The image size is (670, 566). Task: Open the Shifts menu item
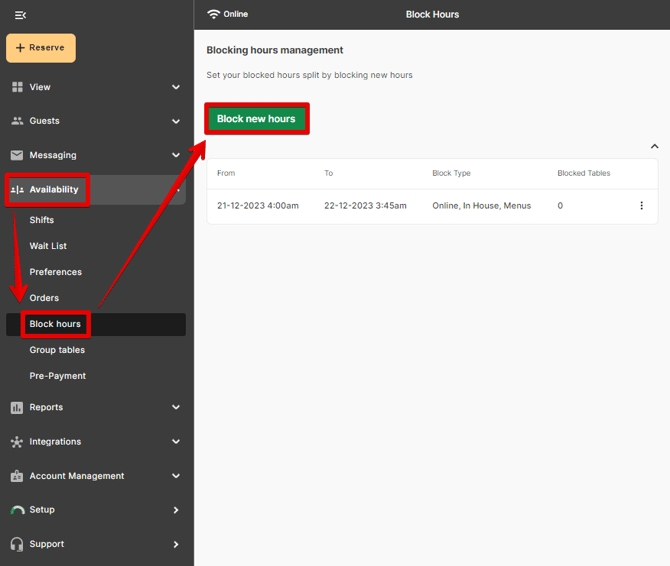point(42,220)
